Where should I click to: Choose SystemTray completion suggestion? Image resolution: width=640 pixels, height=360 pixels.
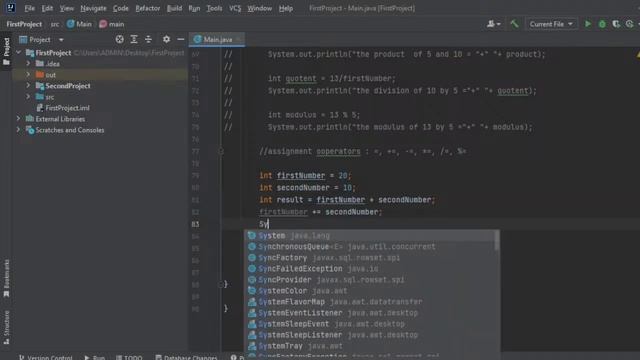click(369, 346)
